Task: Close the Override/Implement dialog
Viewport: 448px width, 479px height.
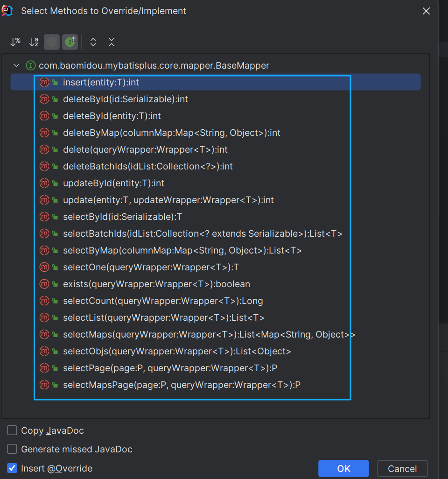Action: [426, 11]
